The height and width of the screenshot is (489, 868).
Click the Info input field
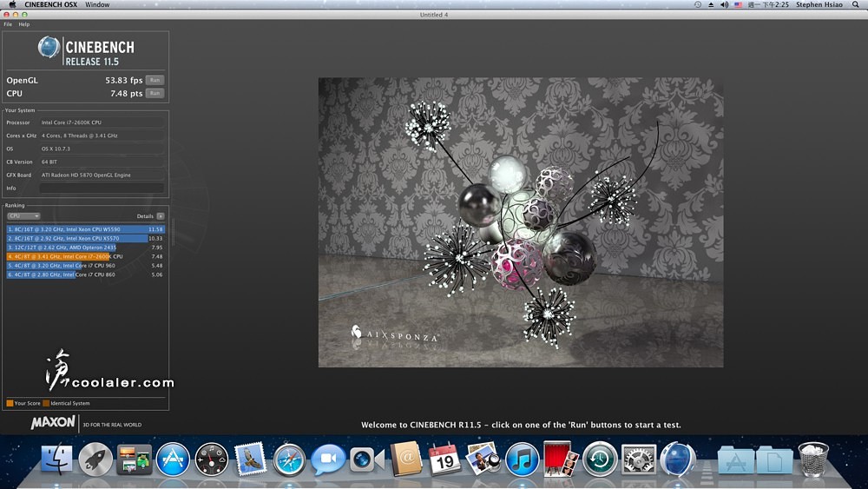[102, 188]
